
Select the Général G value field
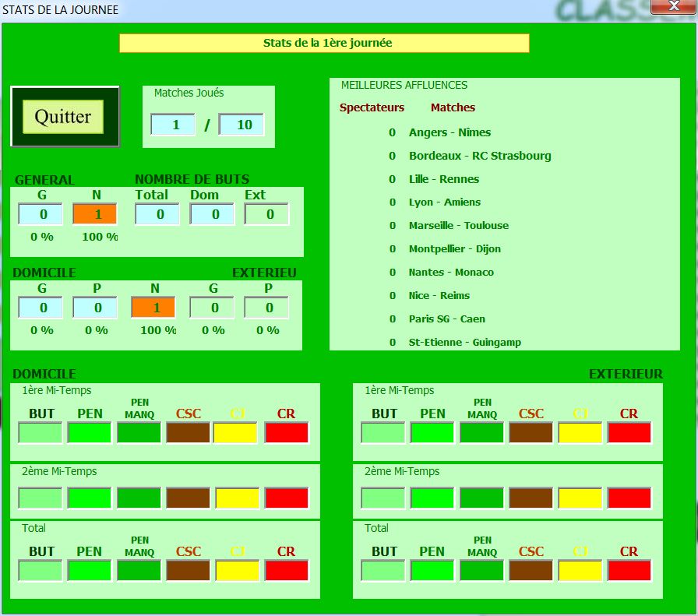(41, 214)
